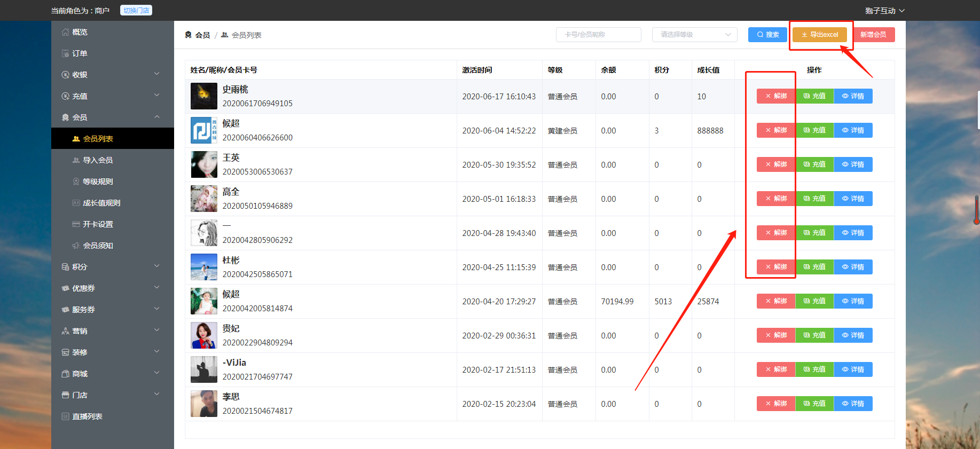Open the 狍子互动 account dropdown
The height and width of the screenshot is (449, 980).
(884, 11)
